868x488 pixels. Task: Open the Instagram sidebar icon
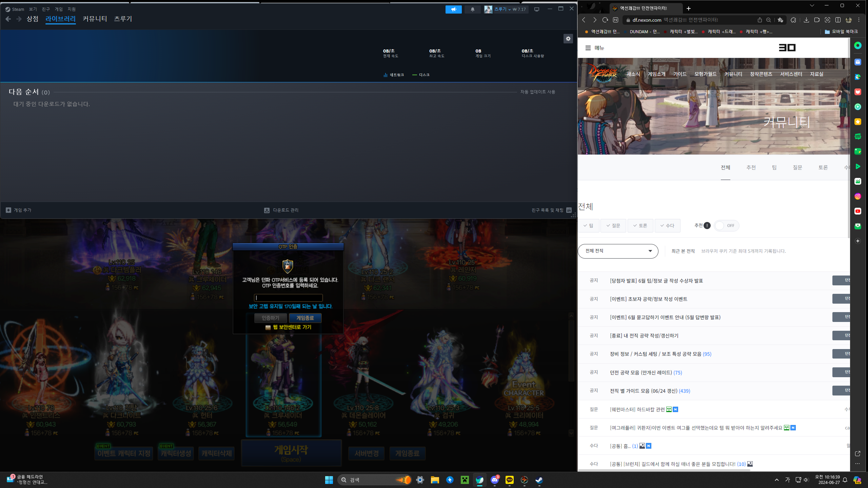(x=857, y=196)
